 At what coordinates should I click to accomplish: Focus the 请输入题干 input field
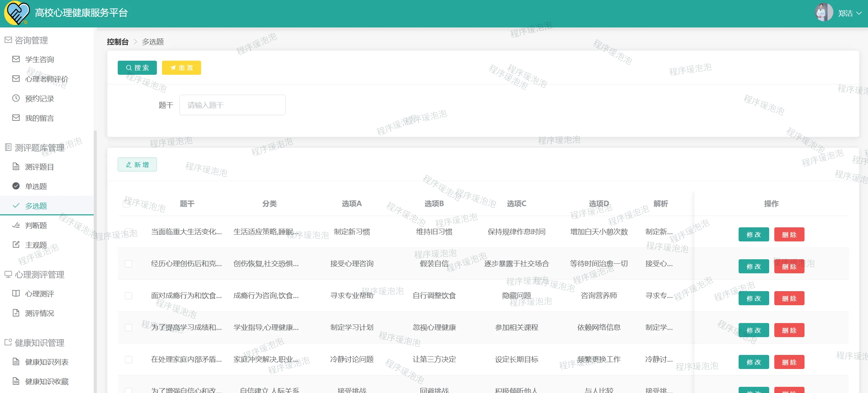[232, 105]
